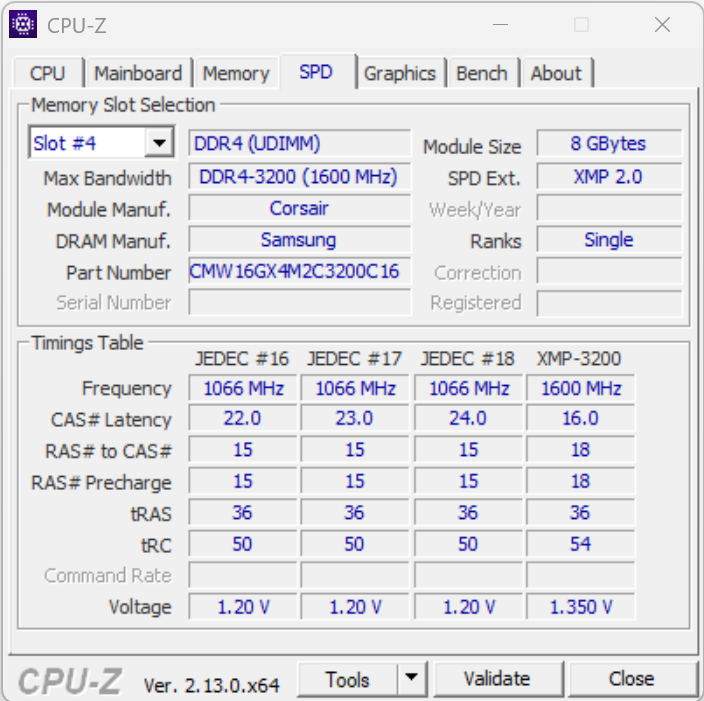Click the JEDEC #17 CAS latency 23.0

355,418
